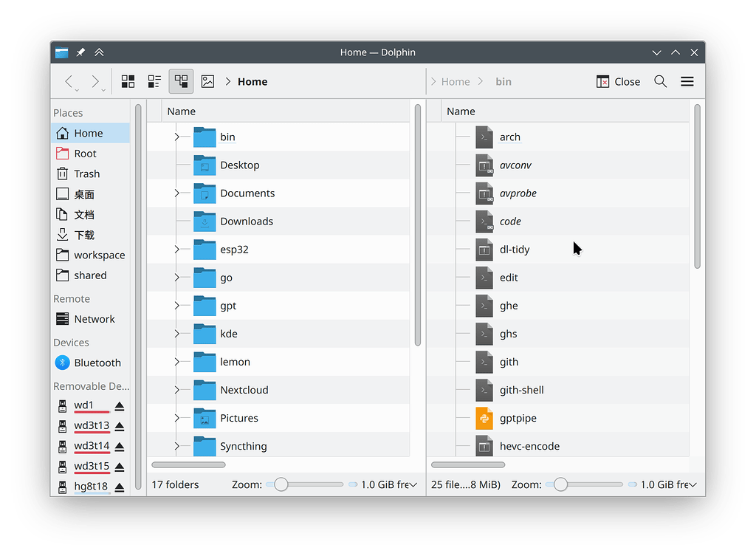
Task: Open the left pane free space dropdown
Action: click(x=413, y=485)
